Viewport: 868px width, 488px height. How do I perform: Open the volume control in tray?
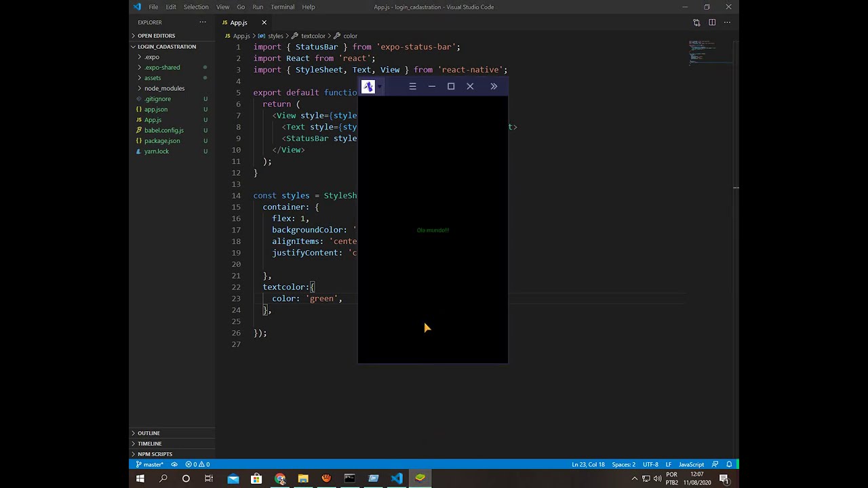657,479
